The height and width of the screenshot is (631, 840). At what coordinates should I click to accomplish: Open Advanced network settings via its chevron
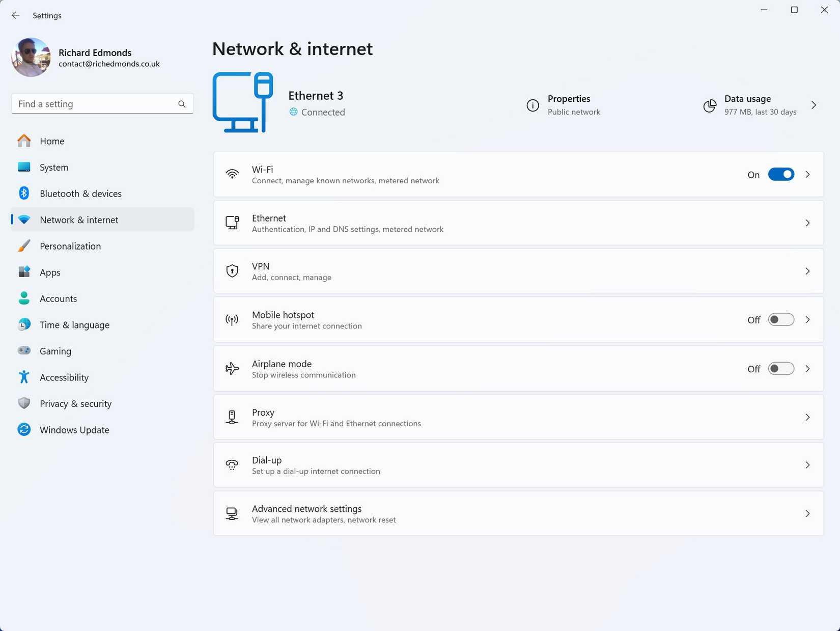[807, 513]
